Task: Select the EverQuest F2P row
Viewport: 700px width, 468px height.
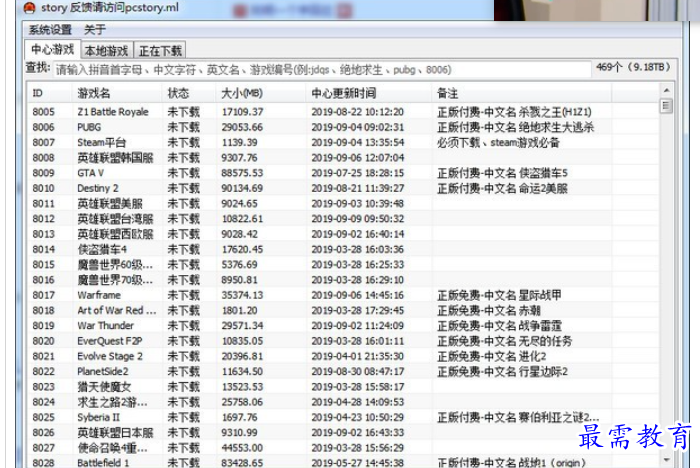Action: click(x=343, y=341)
